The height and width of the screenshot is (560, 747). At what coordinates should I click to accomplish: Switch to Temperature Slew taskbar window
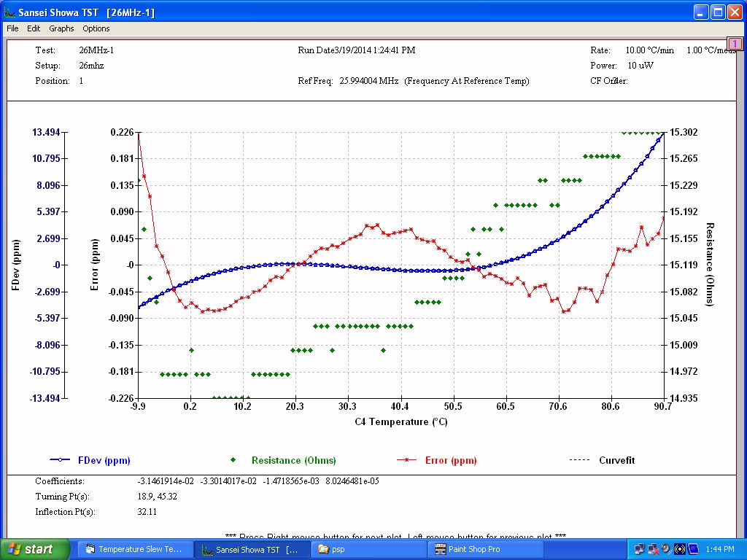point(133,549)
